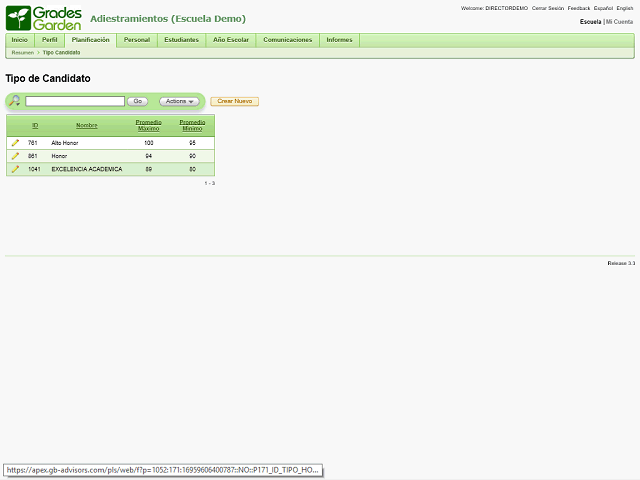The width and height of the screenshot is (640, 480).
Task: Edit the Honor row pencil icon
Action: pos(15,156)
